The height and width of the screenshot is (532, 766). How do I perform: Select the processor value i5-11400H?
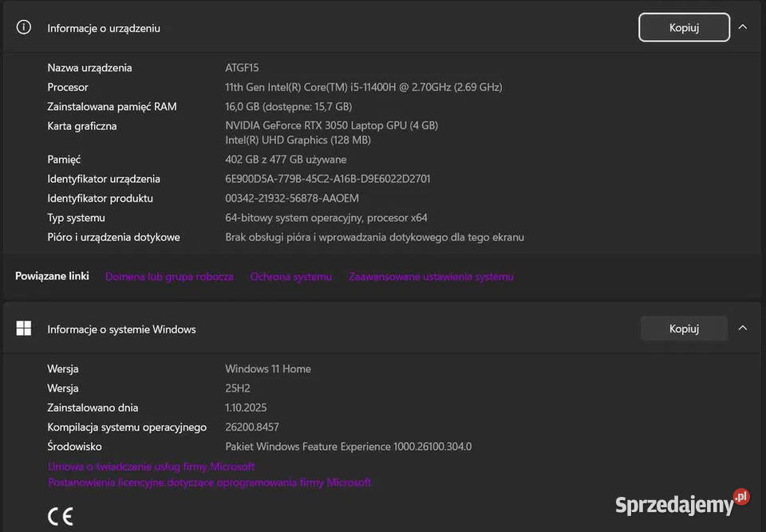tap(364, 87)
